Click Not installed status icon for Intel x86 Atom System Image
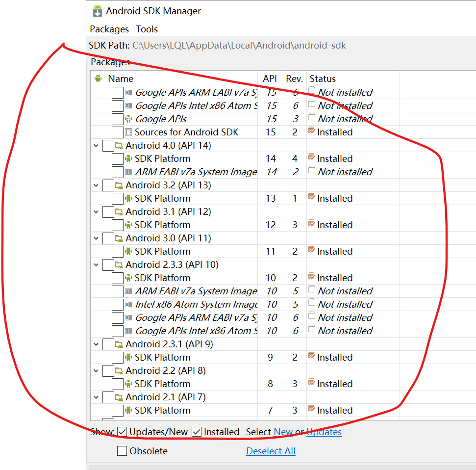Image resolution: width=476 pixels, height=470 pixels. [x=312, y=302]
